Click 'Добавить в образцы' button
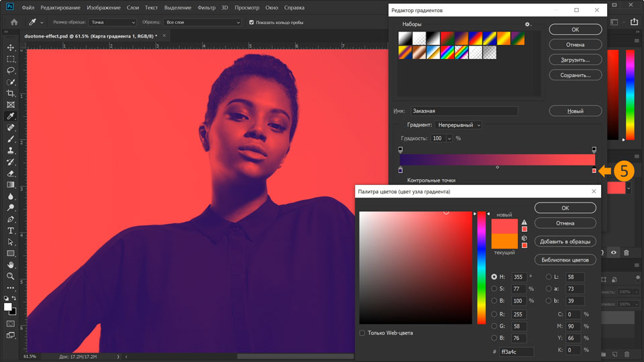This screenshot has width=644, height=362. click(565, 242)
